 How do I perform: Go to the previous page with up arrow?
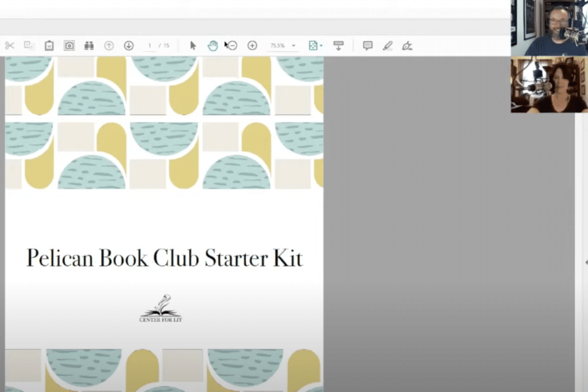point(109,45)
